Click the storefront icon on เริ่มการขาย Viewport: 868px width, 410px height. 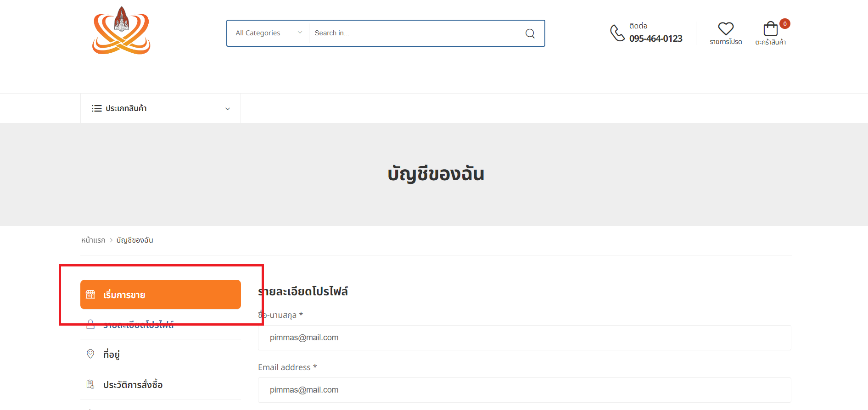click(x=90, y=294)
